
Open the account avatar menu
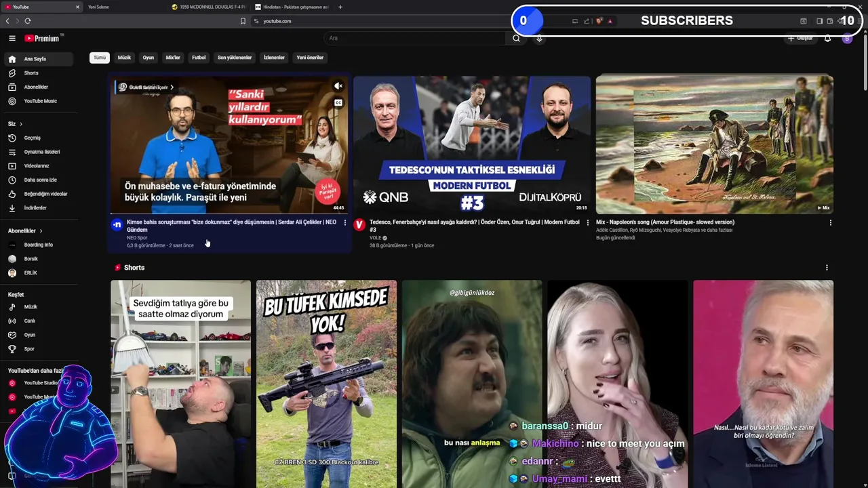pos(847,39)
